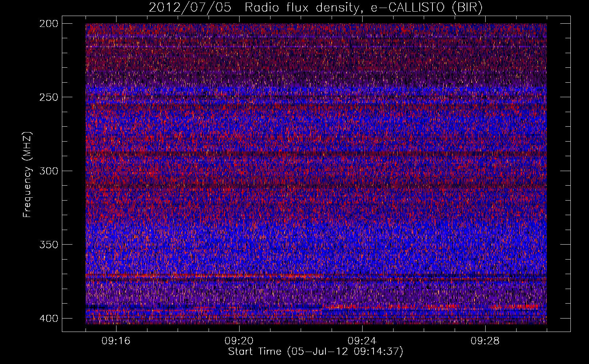Click the 250 frequency tick label

48,97
